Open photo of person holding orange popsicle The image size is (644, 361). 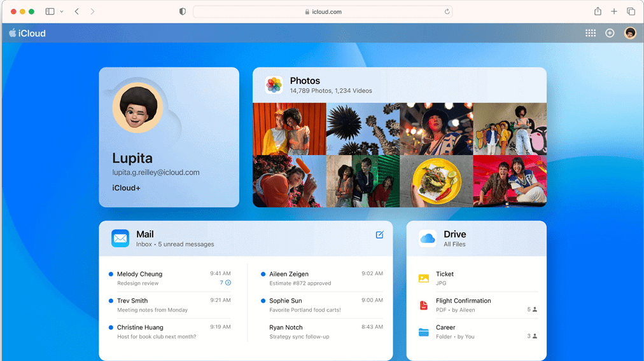(x=289, y=181)
